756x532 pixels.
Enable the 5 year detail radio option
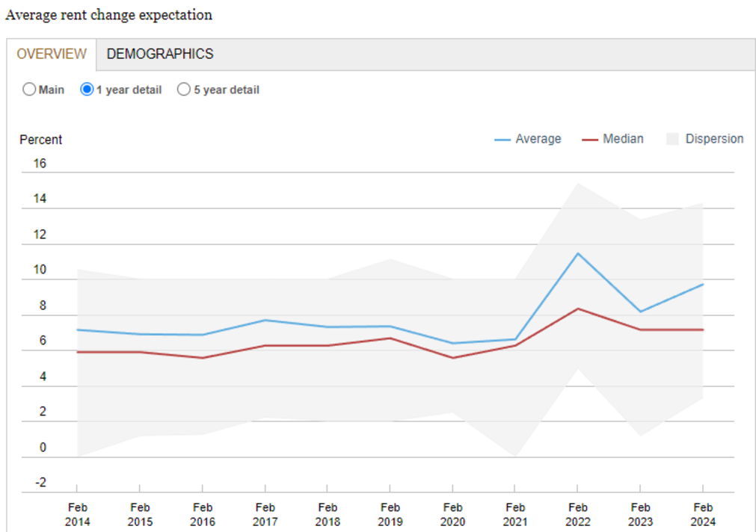(x=183, y=90)
